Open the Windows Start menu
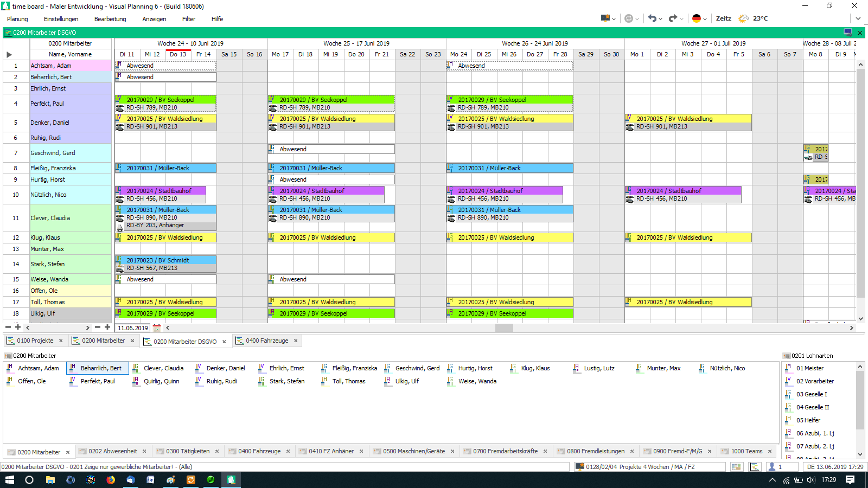Viewport: 868px width, 488px height. pyautogui.click(x=9, y=480)
